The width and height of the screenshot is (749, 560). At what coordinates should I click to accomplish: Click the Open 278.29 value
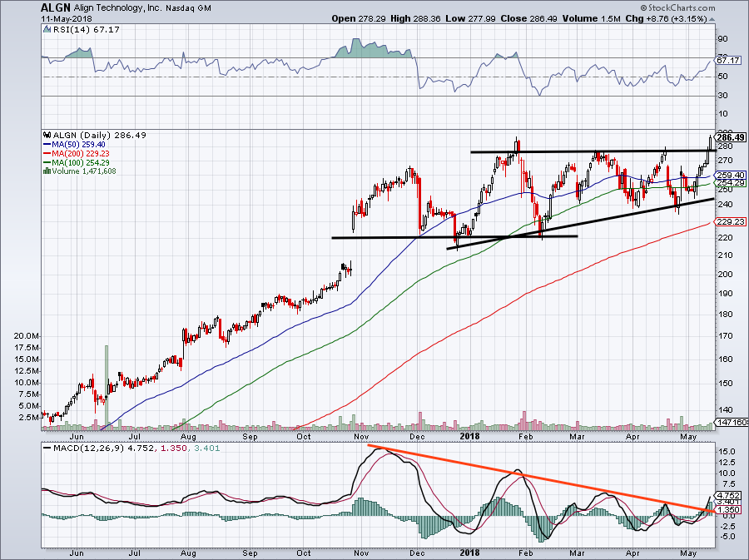pyautogui.click(x=359, y=18)
